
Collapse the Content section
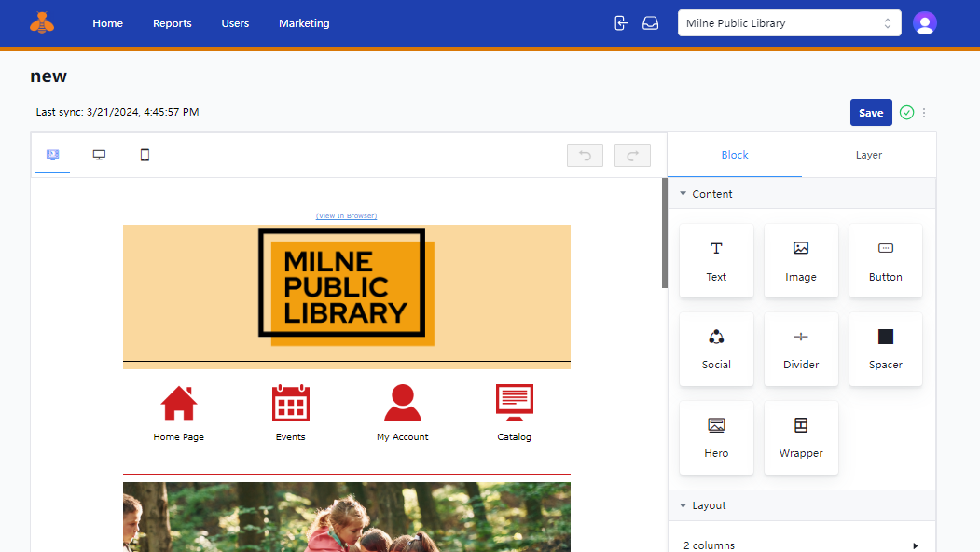click(x=802, y=194)
